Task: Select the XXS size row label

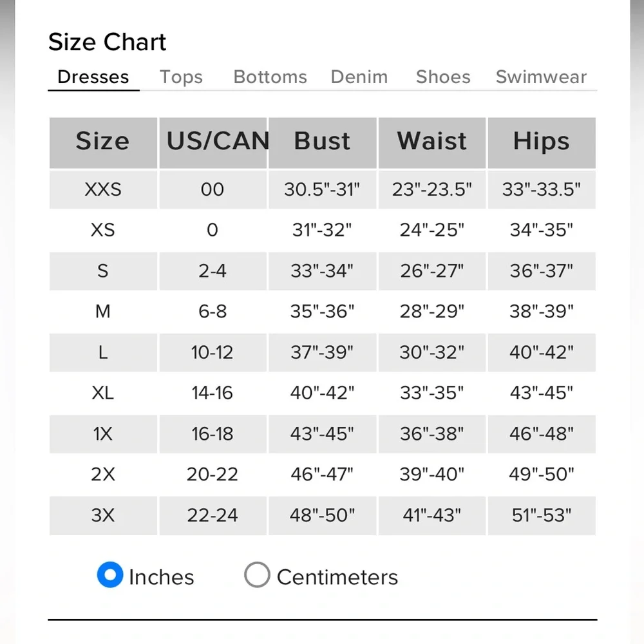Action: point(103,190)
